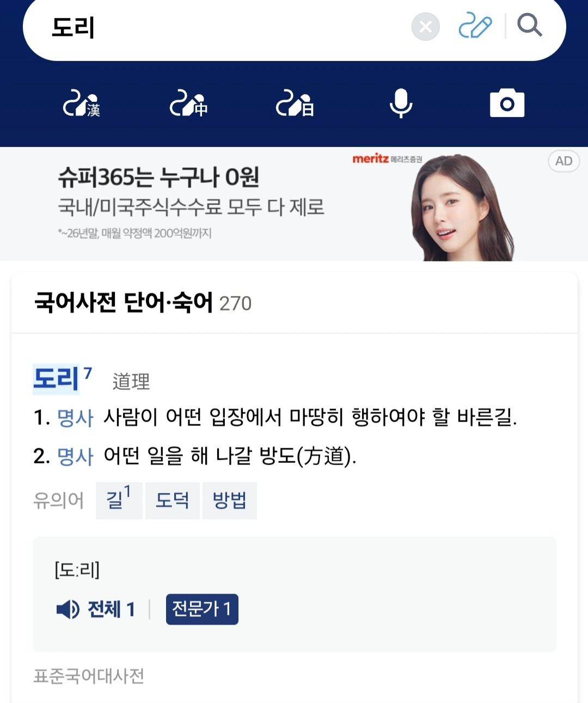Open the synonym 도덕 chip
Viewport: 588px width, 703px height.
[172, 500]
